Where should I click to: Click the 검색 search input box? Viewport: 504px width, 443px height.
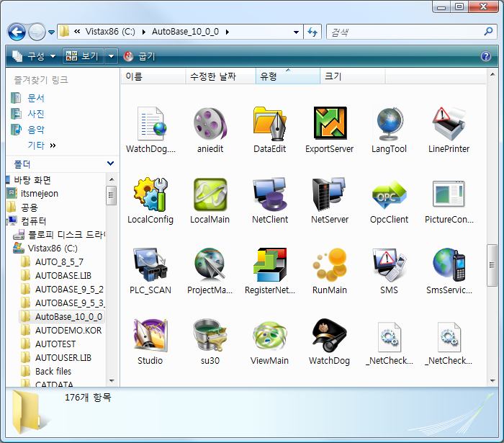click(403, 32)
